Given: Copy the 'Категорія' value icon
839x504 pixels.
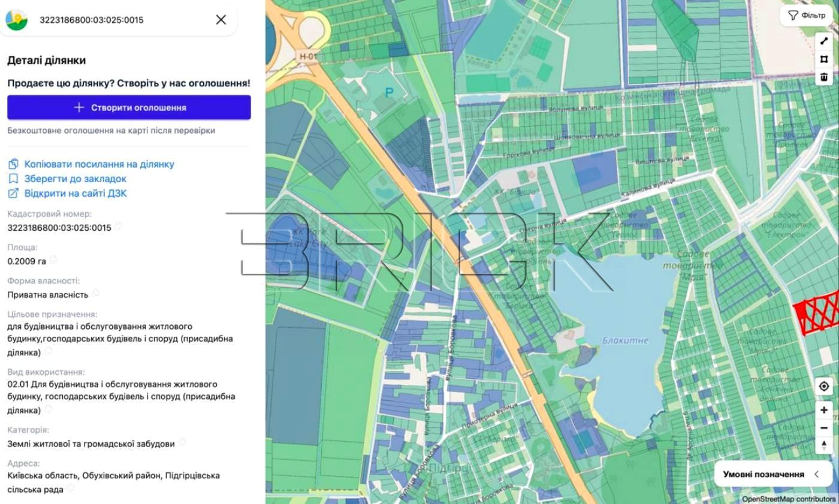Looking at the screenshot, I should pos(182,442).
